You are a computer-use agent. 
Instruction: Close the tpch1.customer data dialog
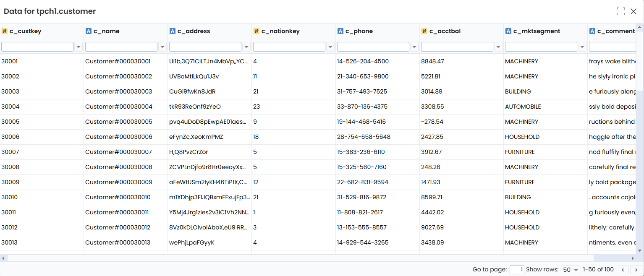pyautogui.click(x=634, y=11)
